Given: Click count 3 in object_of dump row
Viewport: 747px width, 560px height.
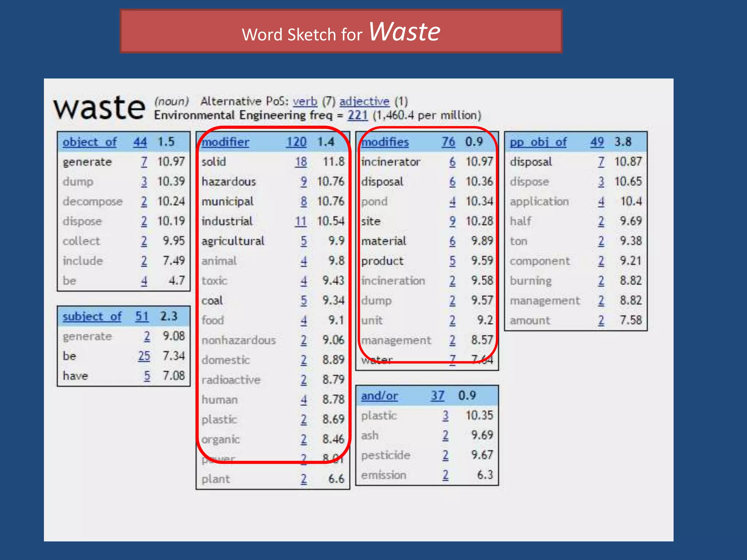Looking at the screenshot, I should tap(144, 182).
